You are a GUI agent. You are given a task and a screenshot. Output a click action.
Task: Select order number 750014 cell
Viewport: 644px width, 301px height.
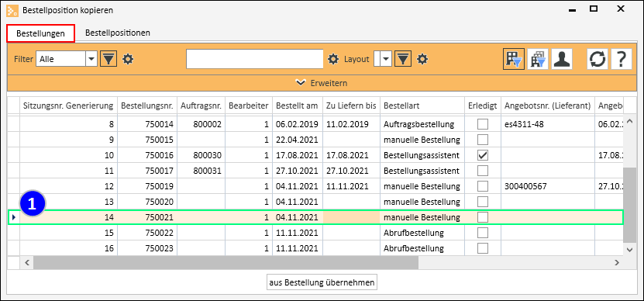click(147, 124)
